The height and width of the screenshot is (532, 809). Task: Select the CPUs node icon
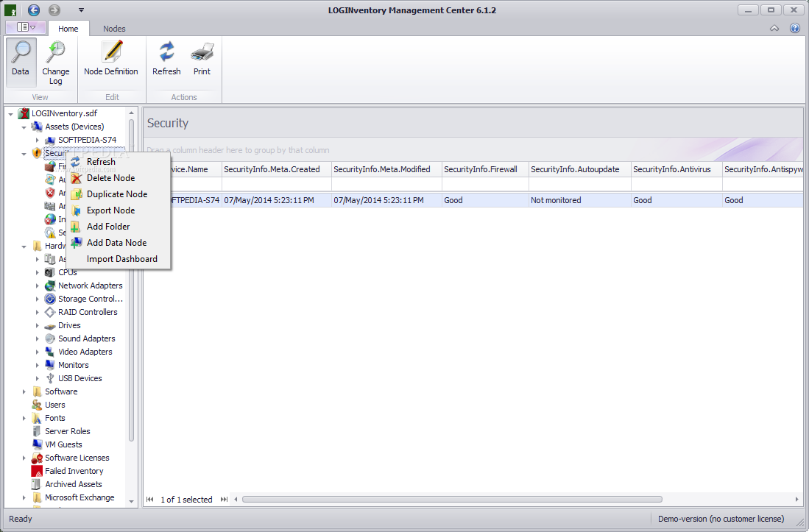[x=50, y=272]
